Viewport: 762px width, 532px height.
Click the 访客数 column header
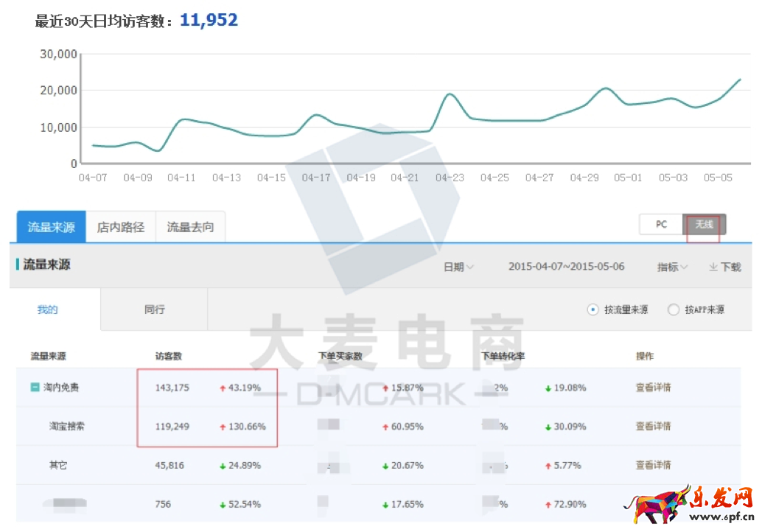[169, 356]
